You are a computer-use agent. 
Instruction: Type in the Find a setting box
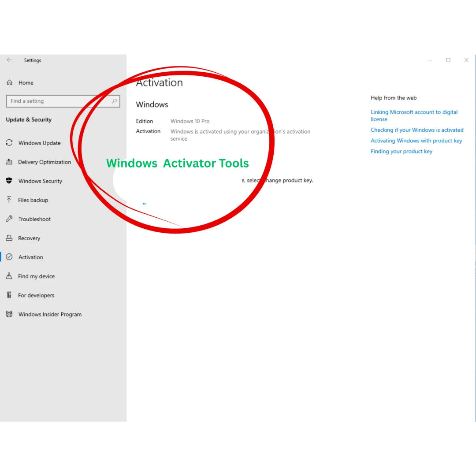(x=57, y=101)
